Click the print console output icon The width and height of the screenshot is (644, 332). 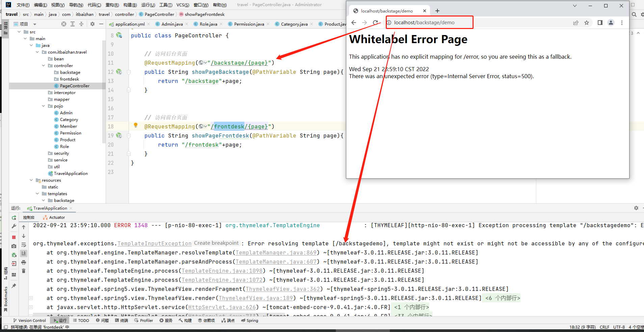pos(24,262)
